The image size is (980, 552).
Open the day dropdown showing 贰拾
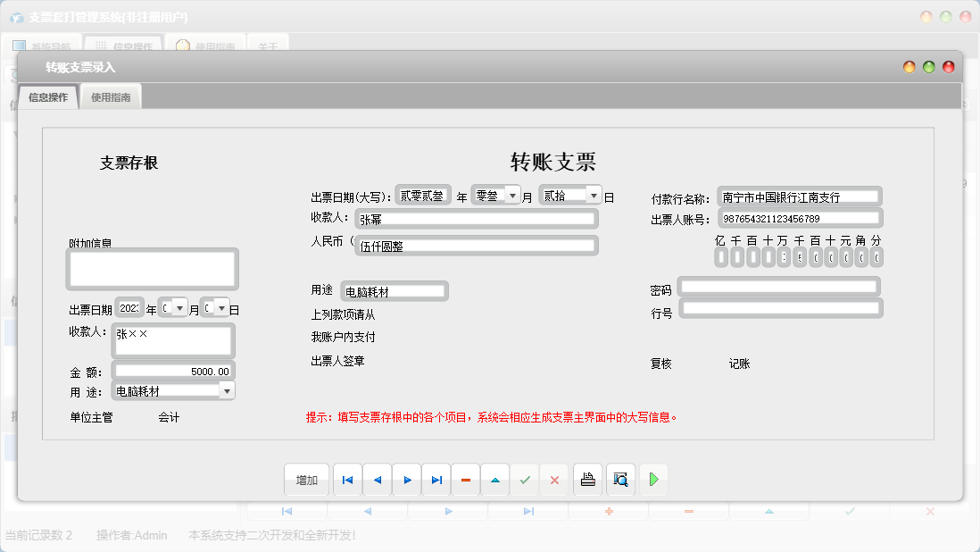pyautogui.click(x=594, y=194)
